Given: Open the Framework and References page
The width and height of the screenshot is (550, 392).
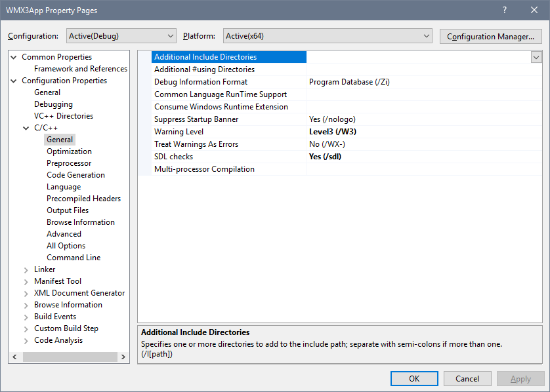Looking at the screenshot, I should tap(80, 68).
